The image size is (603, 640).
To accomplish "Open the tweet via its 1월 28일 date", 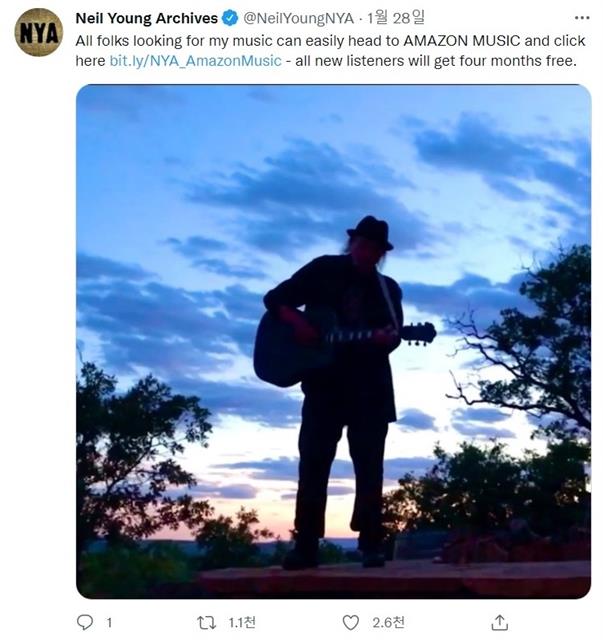I will point(396,18).
